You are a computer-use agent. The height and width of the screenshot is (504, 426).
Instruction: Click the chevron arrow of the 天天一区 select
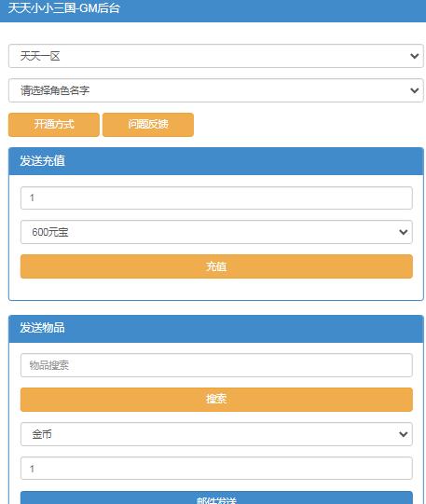[x=415, y=56]
